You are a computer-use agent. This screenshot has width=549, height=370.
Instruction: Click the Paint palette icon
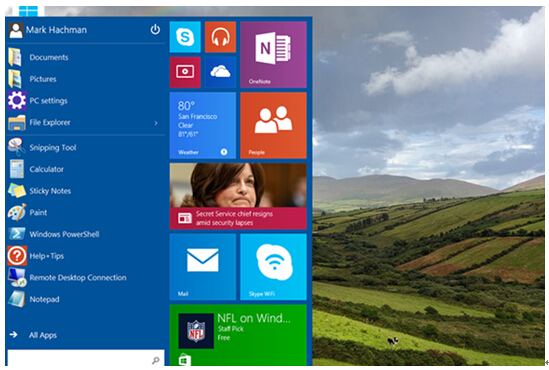[17, 212]
